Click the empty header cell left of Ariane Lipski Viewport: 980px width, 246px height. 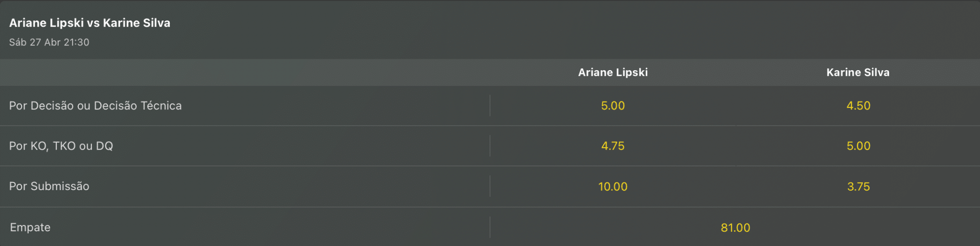click(x=245, y=73)
